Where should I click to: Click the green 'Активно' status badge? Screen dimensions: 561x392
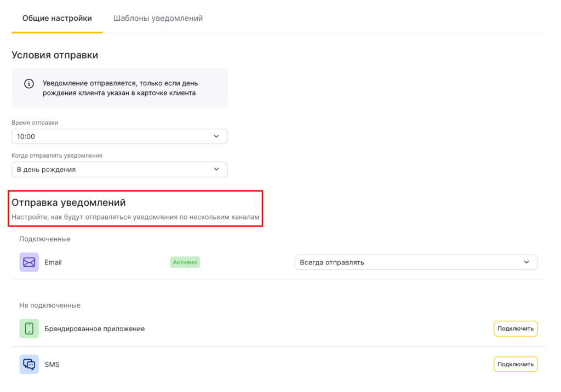(185, 262)
